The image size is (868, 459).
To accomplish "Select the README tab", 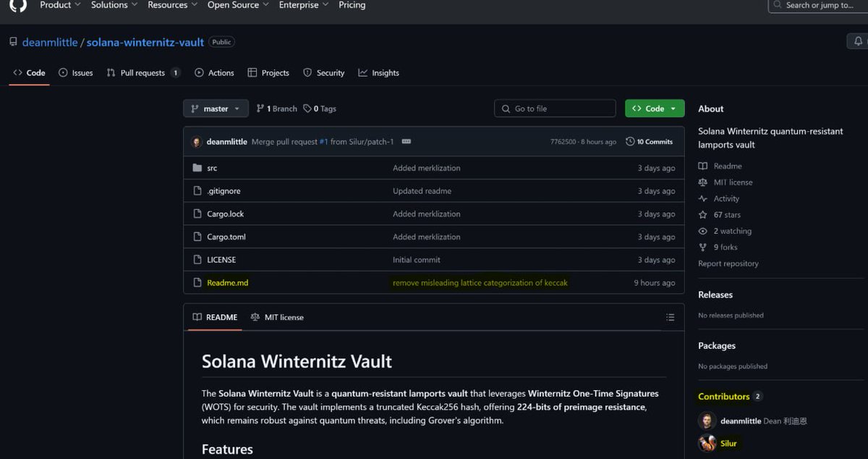I will (215, 317).
